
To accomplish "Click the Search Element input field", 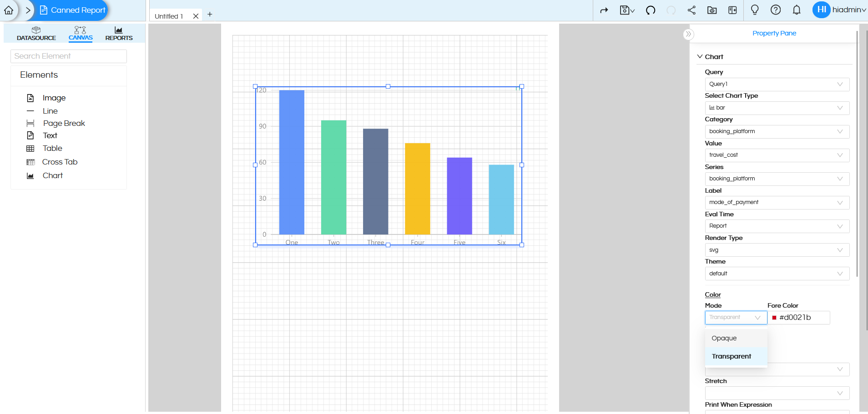I will (x=68, y=56).
